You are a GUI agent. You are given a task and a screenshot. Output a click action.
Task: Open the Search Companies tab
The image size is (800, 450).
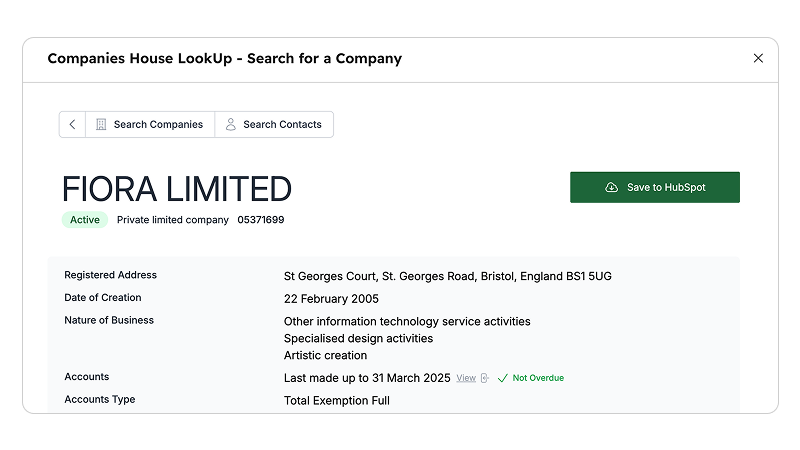pyautogui.click(x=150, y=124)
